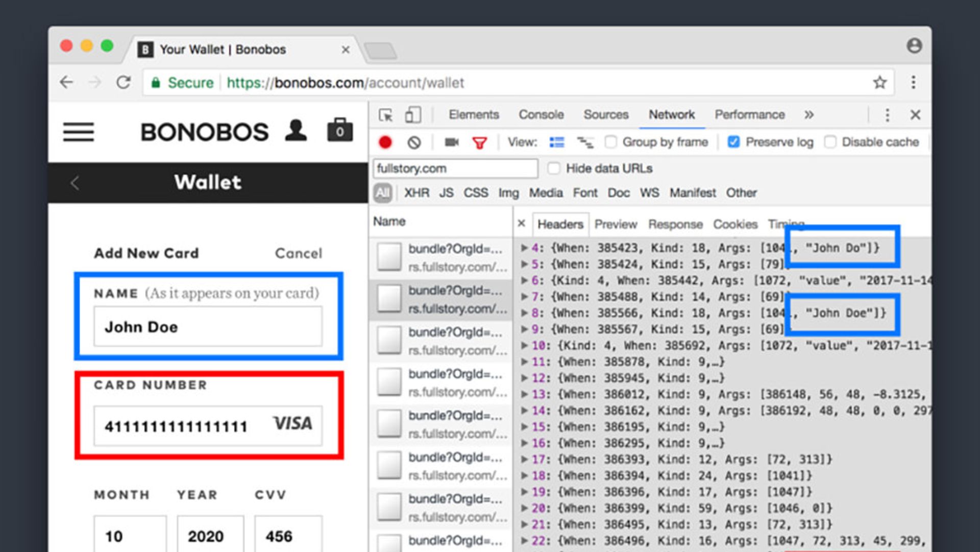
Task: Open the Bonobos hamburger menu
Action: point(79,132)
